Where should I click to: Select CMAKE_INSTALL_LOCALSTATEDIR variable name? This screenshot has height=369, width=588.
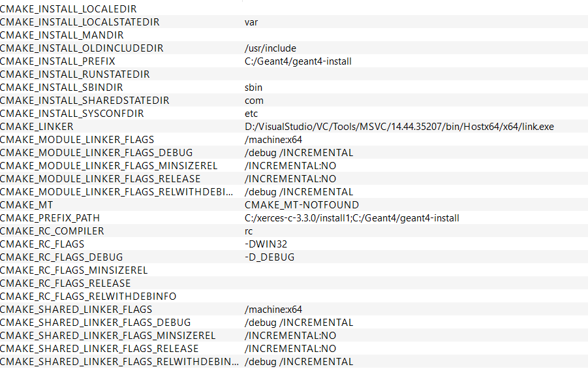click(x=79, y=22)
